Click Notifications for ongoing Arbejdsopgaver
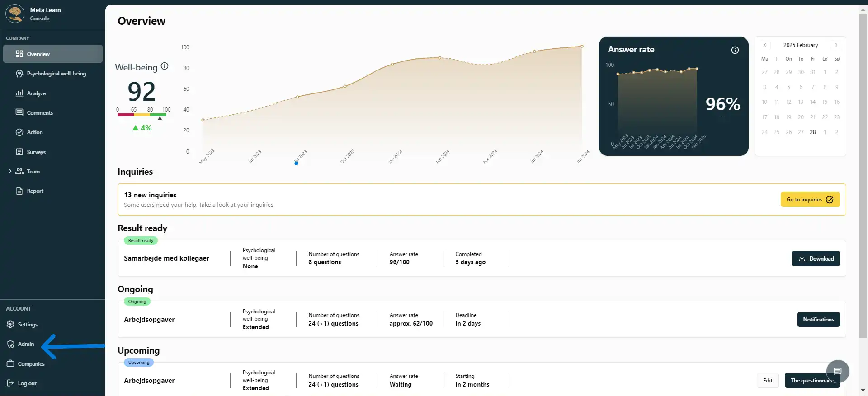The width and height of the screenshot is (868, 396). tap(818, 320)
